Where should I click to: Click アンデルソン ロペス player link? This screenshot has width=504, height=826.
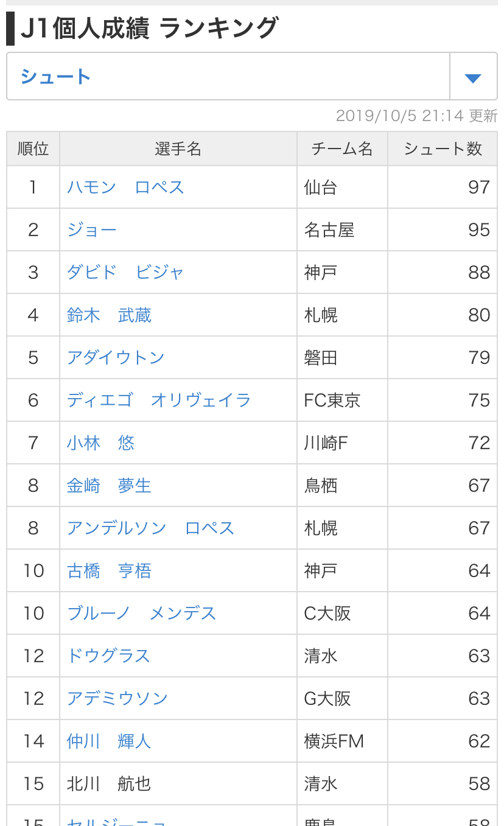point(150,528)
